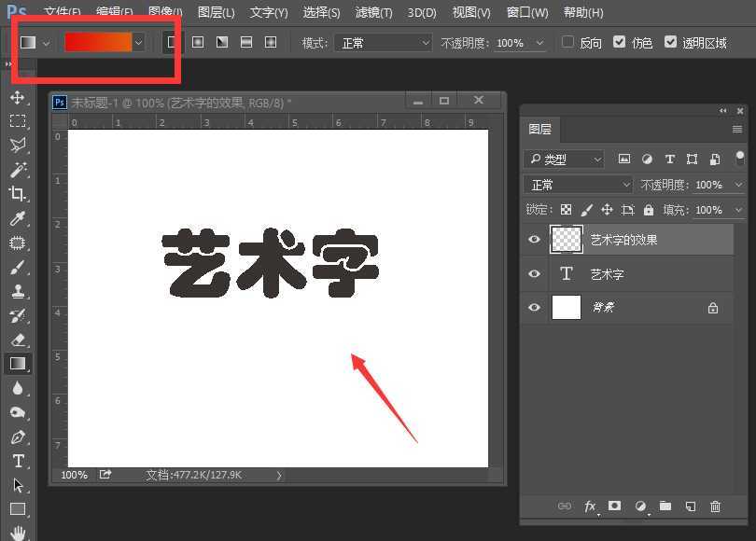Viewport: 756px width, 541px height.
Task: Open the Add layer style fx menu
Action: (590, 506)
